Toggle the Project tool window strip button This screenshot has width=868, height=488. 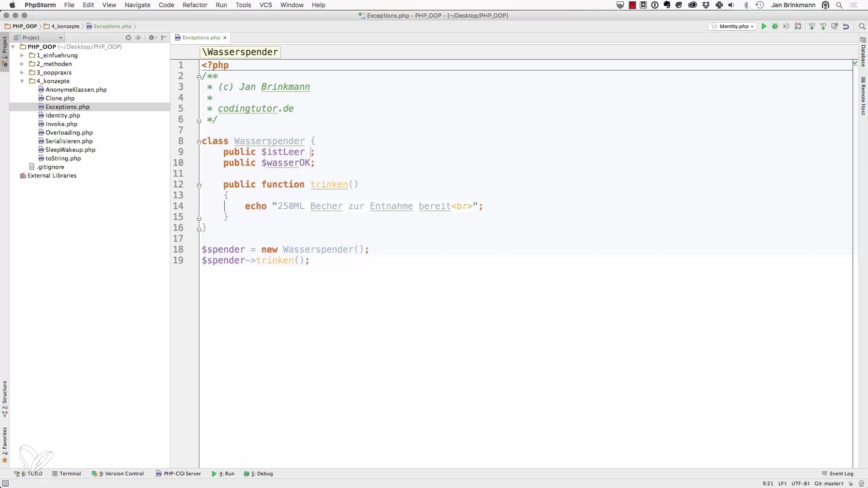[x=5, y=51]
